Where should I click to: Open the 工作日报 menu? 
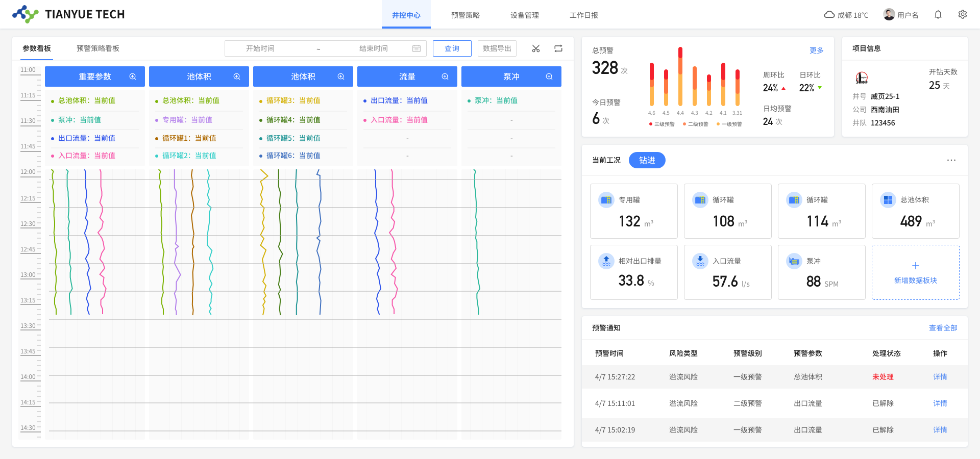tap(584, 15)
